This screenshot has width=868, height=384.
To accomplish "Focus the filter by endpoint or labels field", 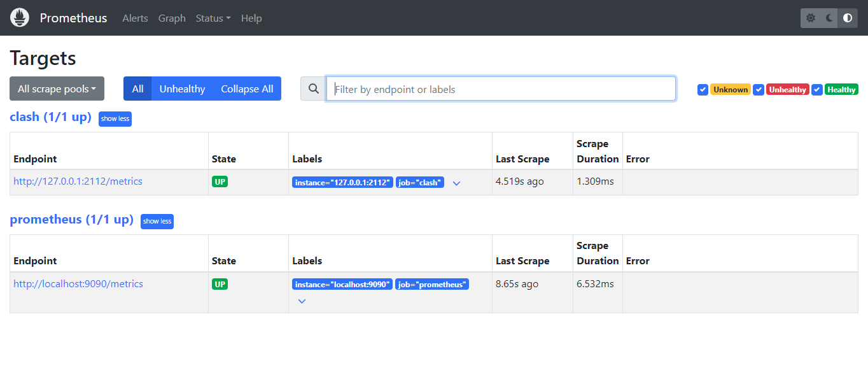I will [x=501, y=89].
